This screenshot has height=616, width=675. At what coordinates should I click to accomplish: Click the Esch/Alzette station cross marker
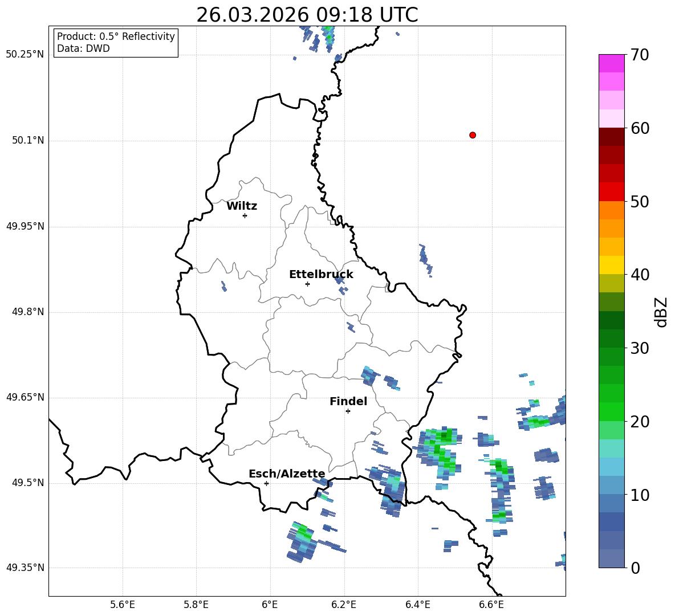(x=266, y=483)
